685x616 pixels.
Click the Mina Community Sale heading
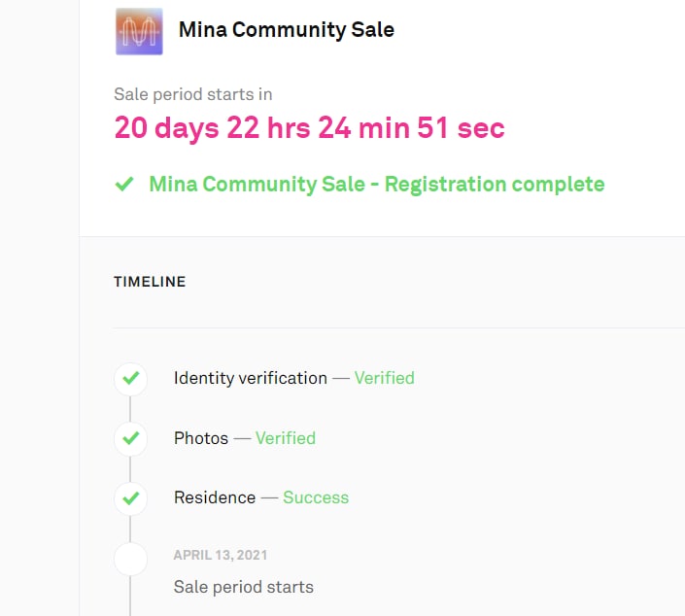click(x=286, y=29)
